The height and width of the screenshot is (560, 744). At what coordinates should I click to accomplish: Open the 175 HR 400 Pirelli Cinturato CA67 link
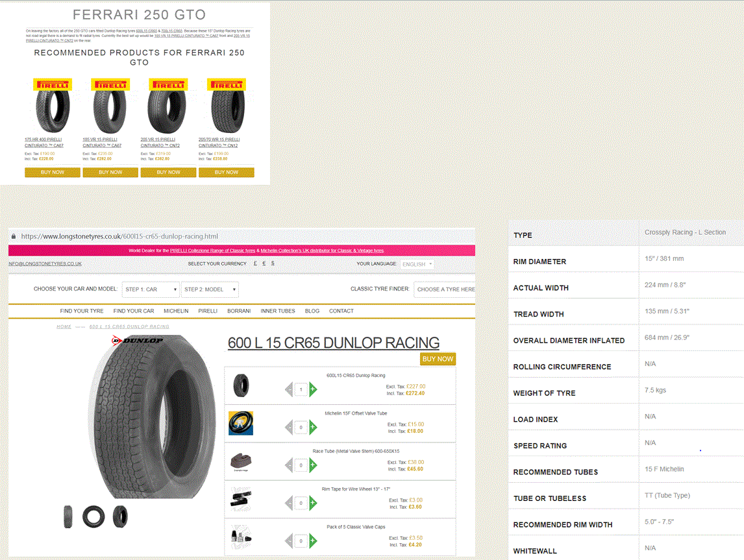click(x=43, y=143)
